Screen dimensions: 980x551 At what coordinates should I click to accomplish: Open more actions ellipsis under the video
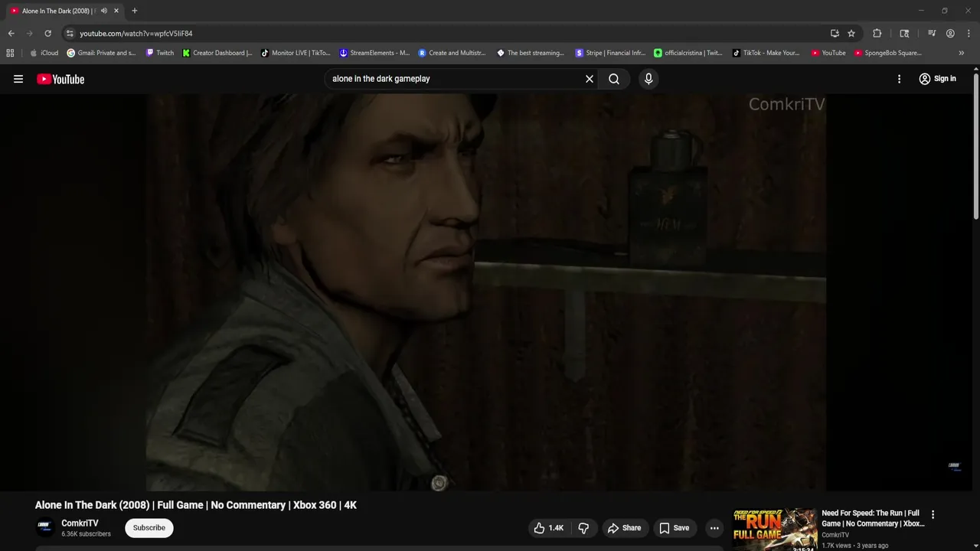pos(714,528)
